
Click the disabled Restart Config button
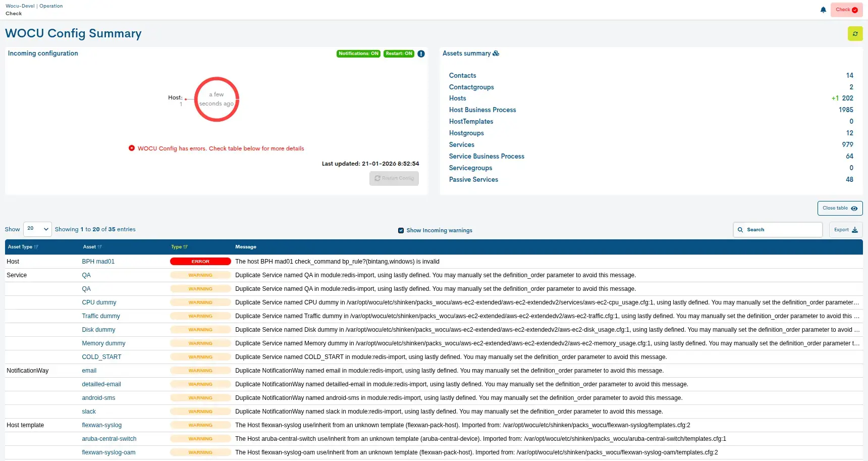pos(394,178)
